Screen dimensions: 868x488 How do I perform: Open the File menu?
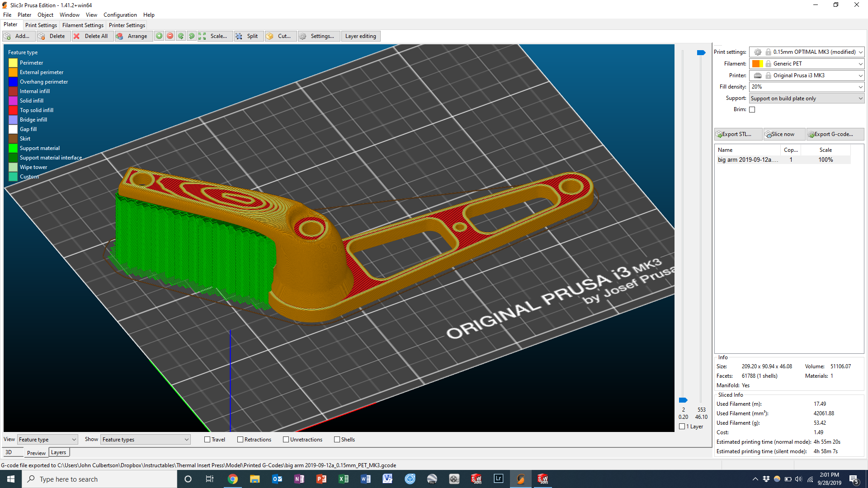coord(7,15)
